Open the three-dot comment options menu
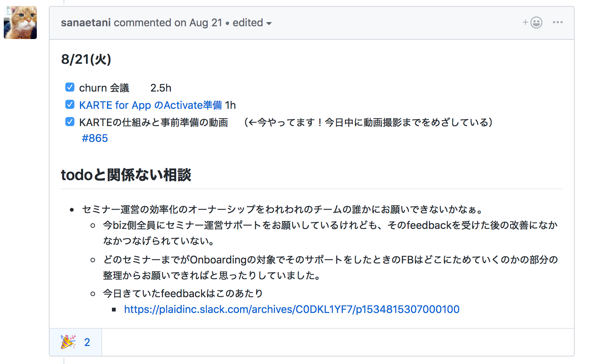This screenshot has width=601, height=364. point(558,23)
